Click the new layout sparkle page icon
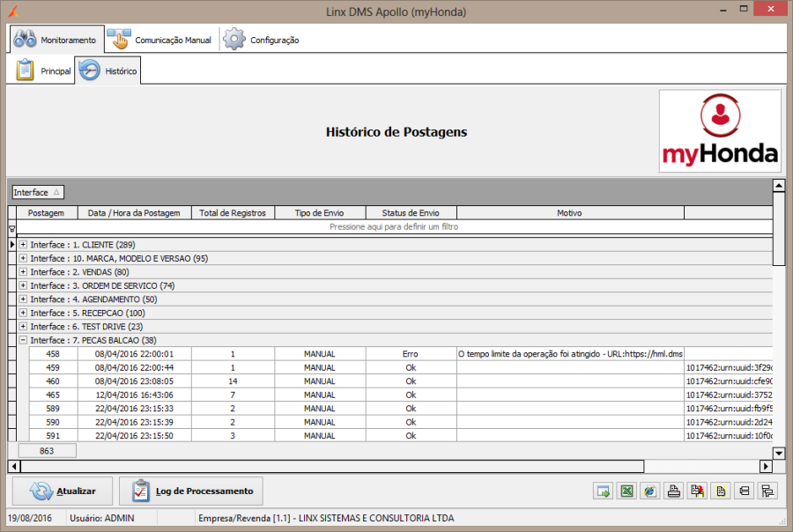This screenshot has height=532, width=793. point(721,491)
